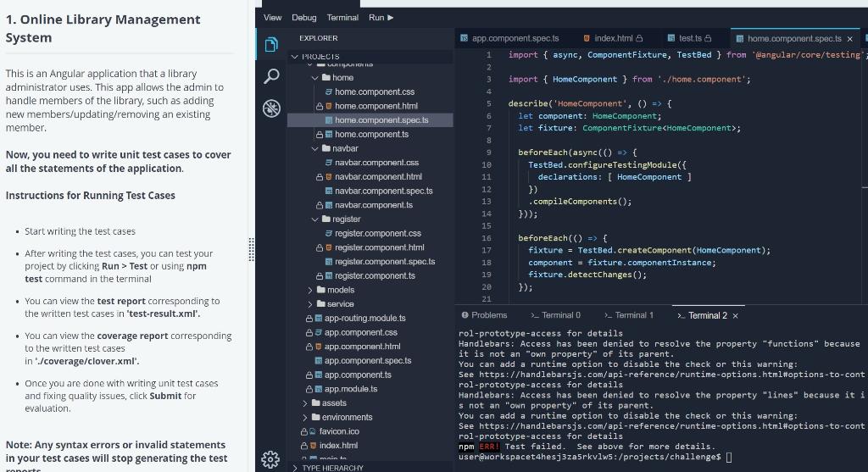Select the home.component.spec.ts editor tab
This screenshot has width=868, height=472.
point(794,39)
